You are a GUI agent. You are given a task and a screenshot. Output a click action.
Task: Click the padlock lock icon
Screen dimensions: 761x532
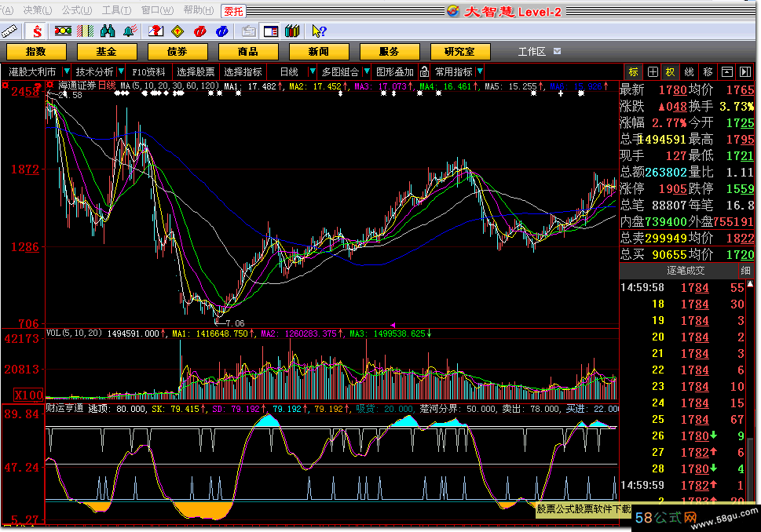425,72
